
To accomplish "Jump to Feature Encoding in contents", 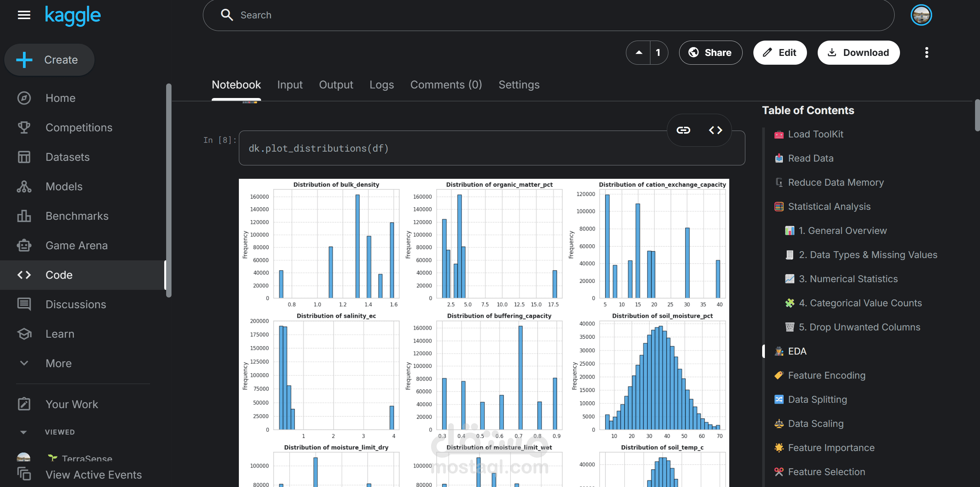I will point(826,375).
